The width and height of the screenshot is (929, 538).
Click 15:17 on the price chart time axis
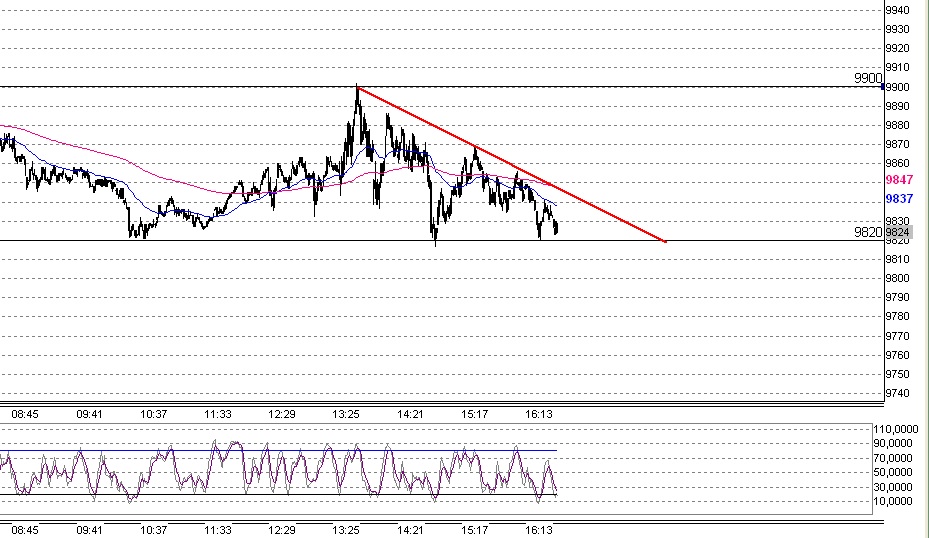475,414
